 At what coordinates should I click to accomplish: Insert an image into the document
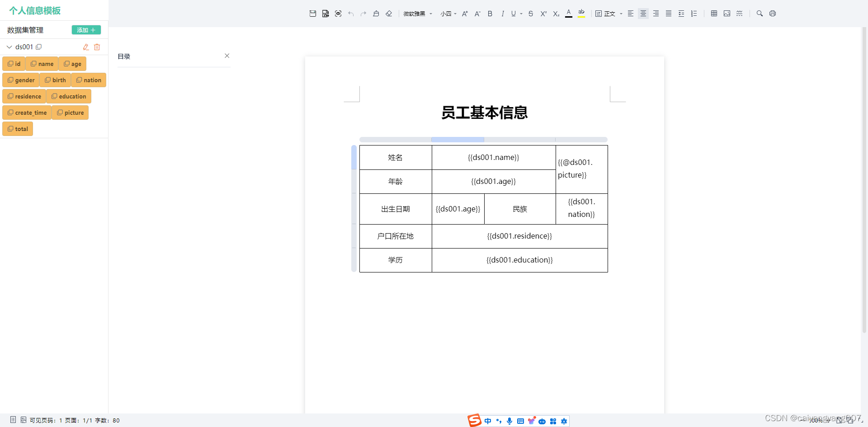point(727,14)
